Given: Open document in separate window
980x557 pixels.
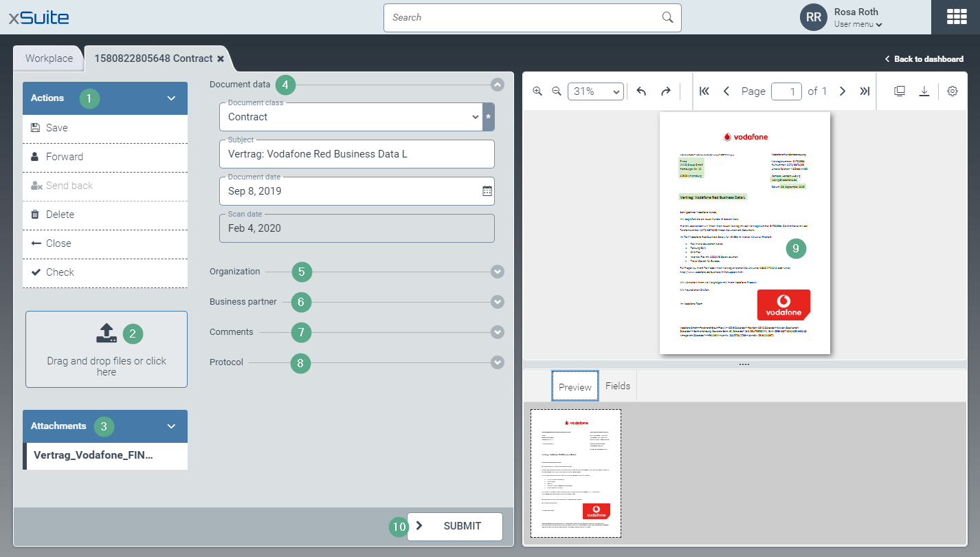Looking at the screenshot, I should 900,91.
